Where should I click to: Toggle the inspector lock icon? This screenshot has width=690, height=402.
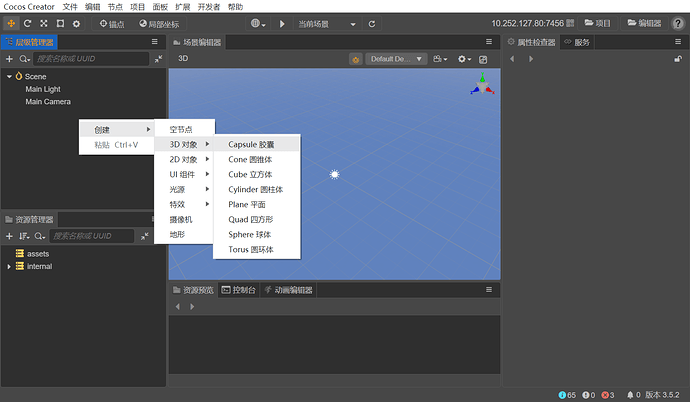[x=678, y=58]
